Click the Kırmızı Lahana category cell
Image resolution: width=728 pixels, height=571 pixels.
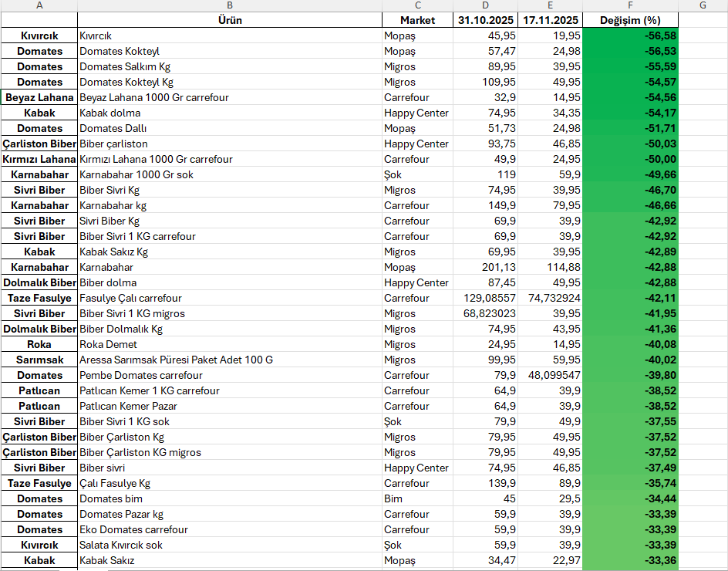(x=39, y=159)
